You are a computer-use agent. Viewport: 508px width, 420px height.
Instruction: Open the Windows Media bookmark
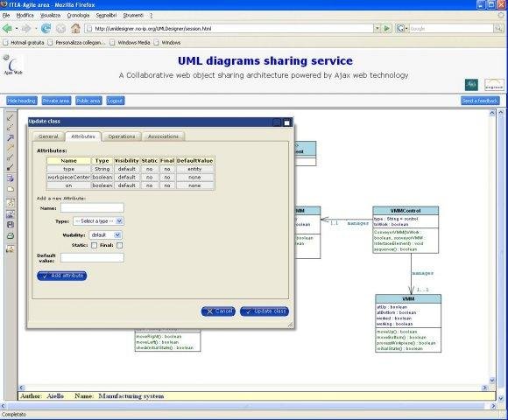131,42
